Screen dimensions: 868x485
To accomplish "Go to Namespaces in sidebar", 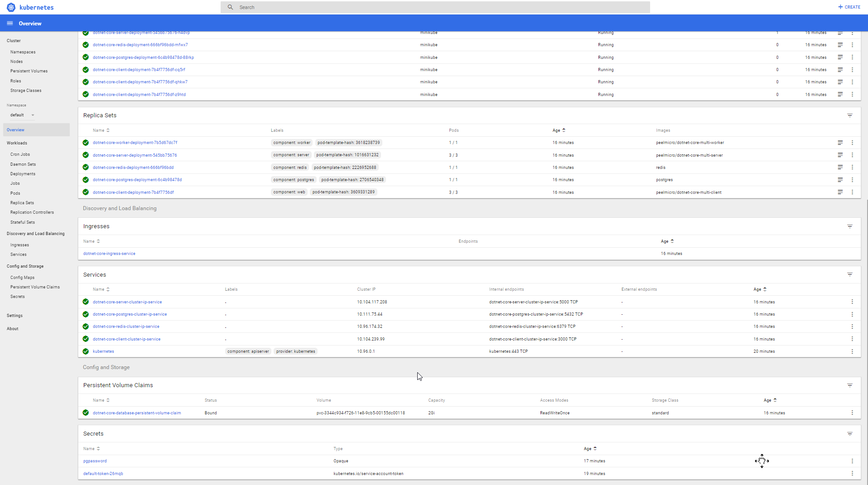I will pyautogui.click(x=23, y=52).
